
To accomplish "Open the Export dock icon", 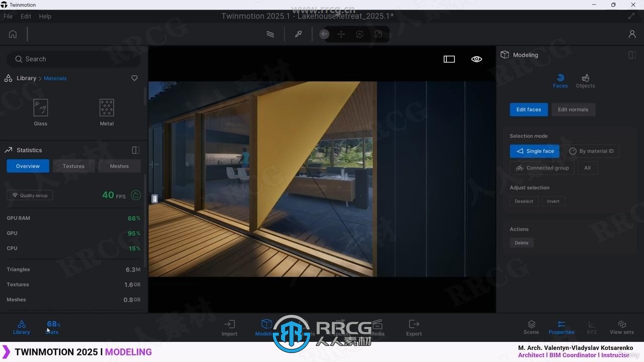I will point(414,328).
